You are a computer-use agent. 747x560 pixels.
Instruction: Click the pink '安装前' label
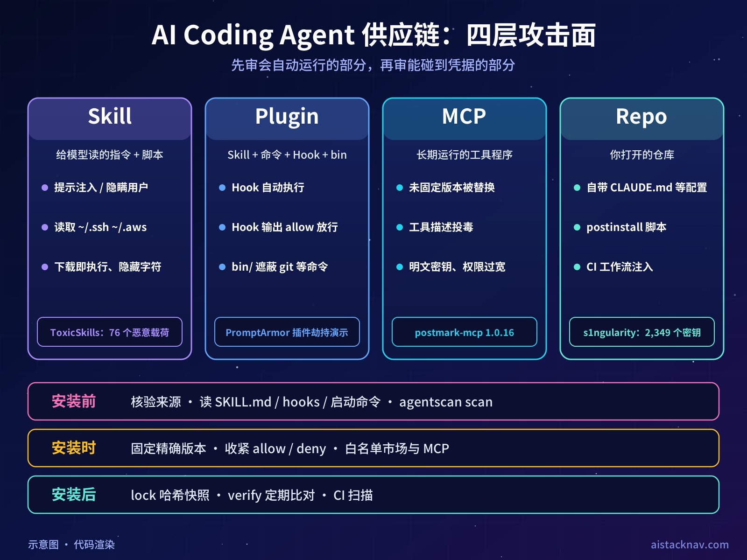pyautogui.click(x=74, y=401)
